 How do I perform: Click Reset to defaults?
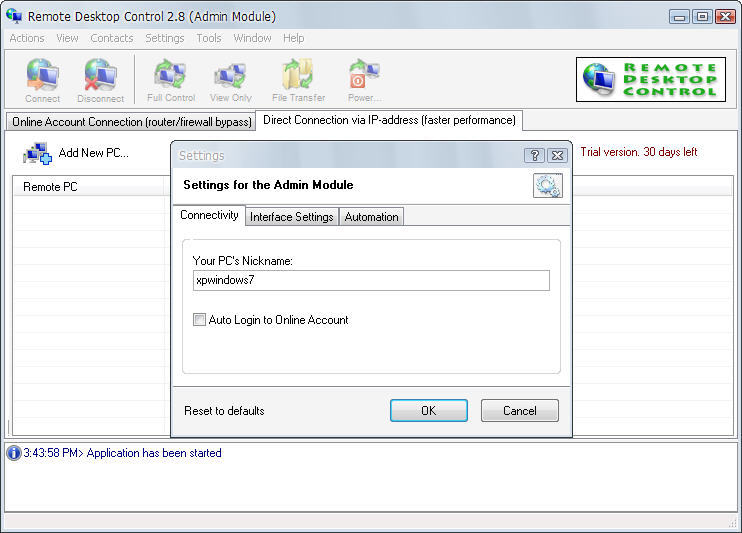click(x=224, y=410)
